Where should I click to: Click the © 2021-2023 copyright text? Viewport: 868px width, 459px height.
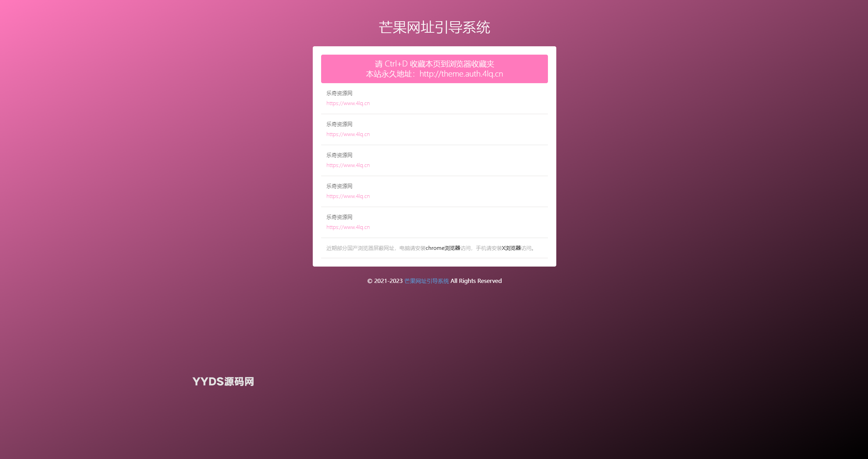coord(385,281)
